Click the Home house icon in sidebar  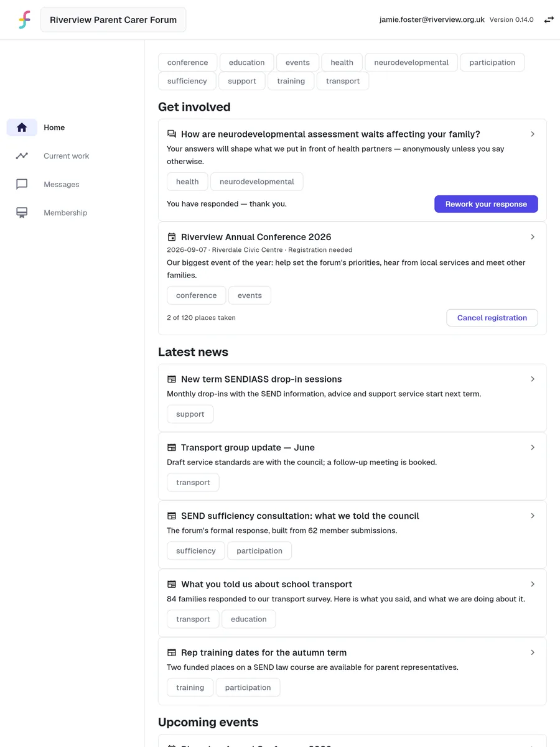click(x=22, y=128)
